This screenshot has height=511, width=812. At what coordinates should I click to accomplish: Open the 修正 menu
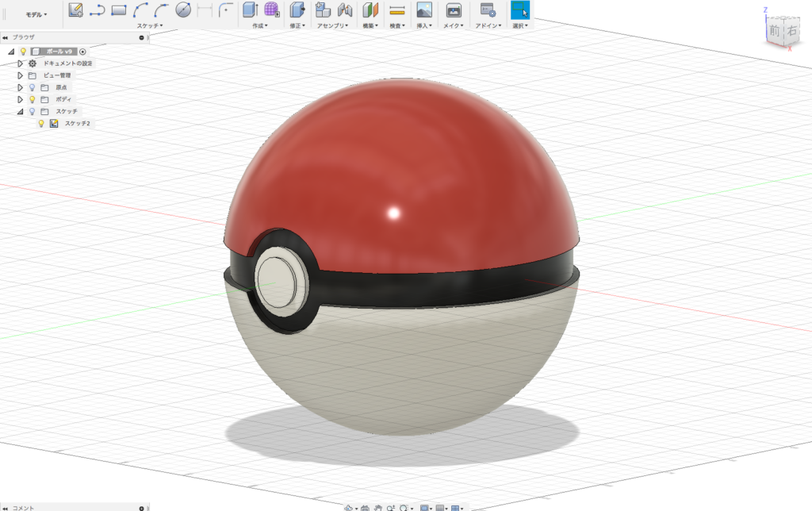(x=297, y=26)
